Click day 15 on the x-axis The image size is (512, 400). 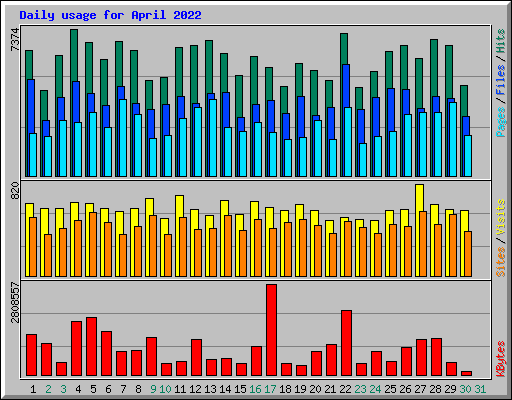click(240, 389)
